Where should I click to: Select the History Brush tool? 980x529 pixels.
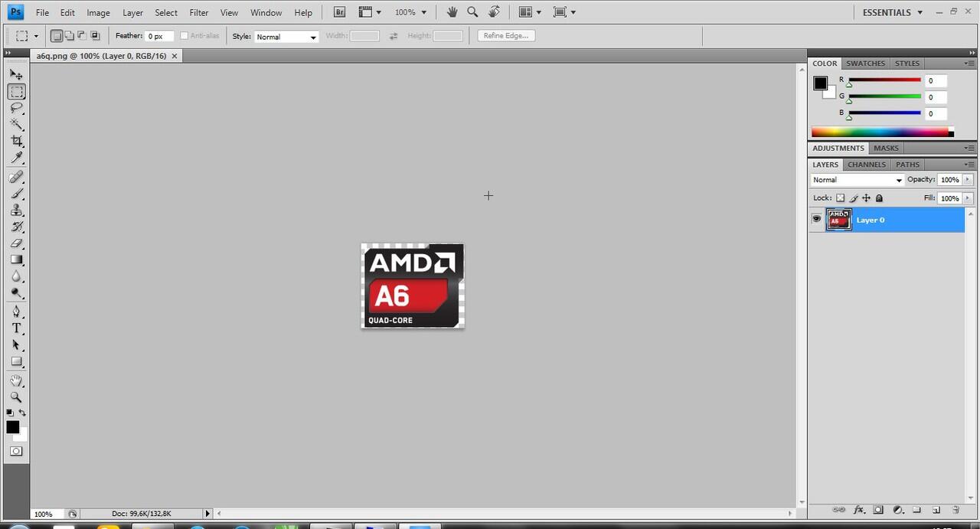pos(16,227)
